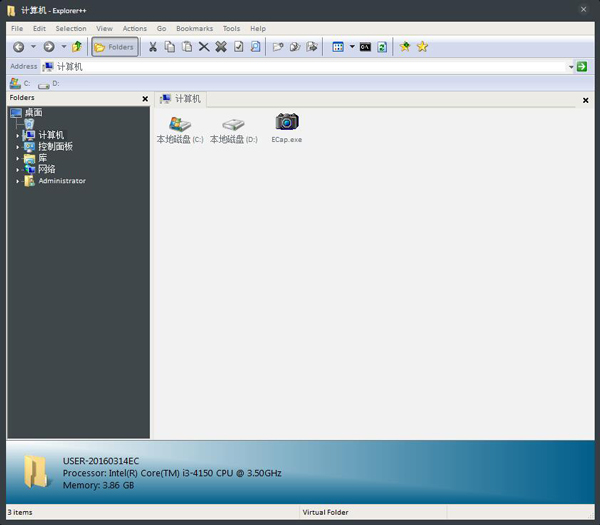Click the large folder icon in display panel

point(36,471)
